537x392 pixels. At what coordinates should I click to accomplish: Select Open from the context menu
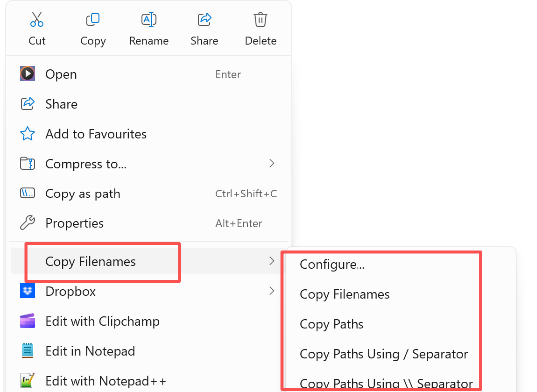[x=61, y=74]
